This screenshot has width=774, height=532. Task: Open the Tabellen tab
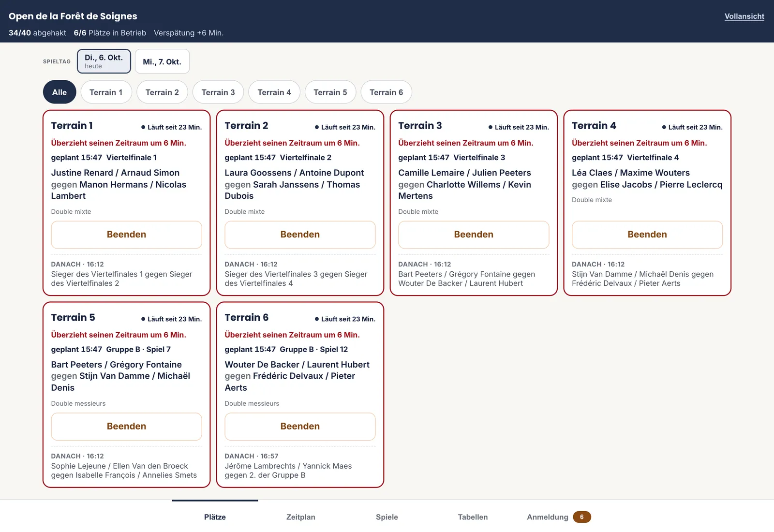tap(473, 517)
